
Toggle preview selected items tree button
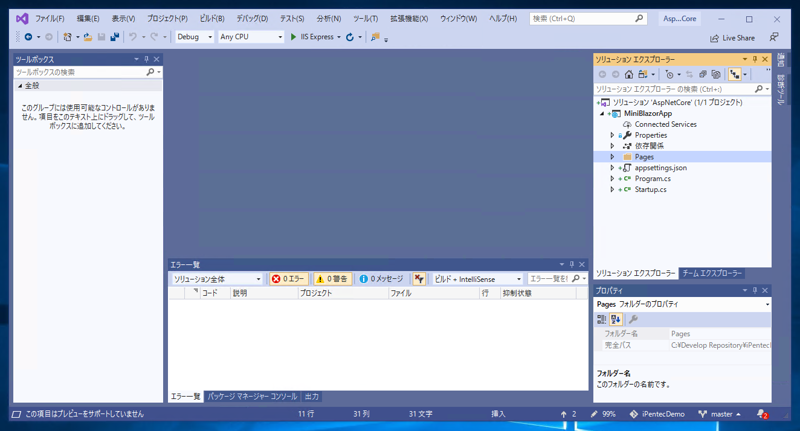point(735,74)
